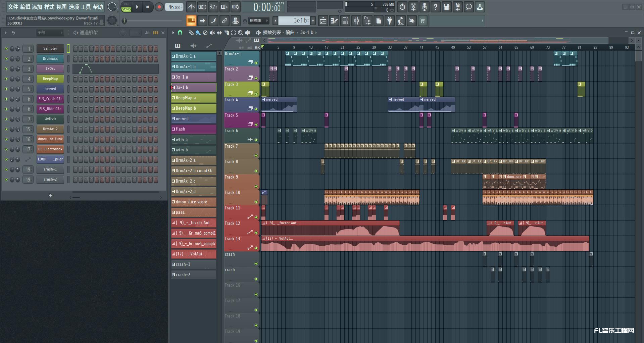The width and height of the screenshot is (644, 343).
Task: Toggle the link-to-controller chain icon
Action: coord(225,21)
